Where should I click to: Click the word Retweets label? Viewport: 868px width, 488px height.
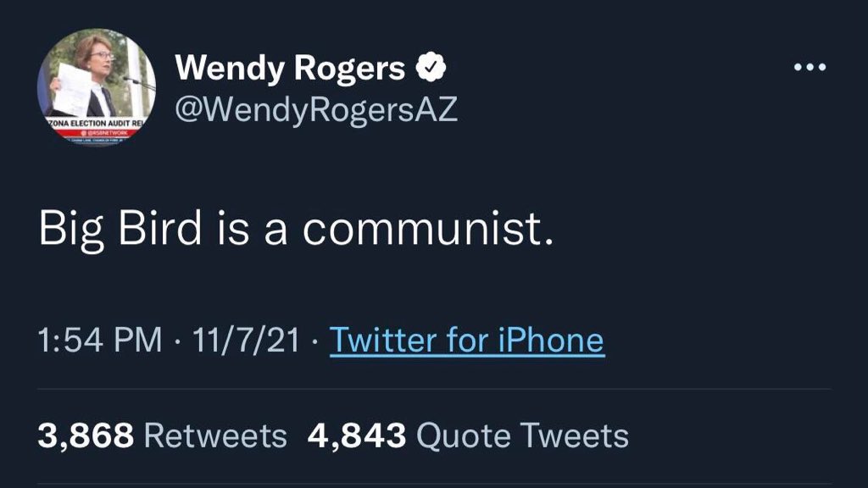(215, 435)
